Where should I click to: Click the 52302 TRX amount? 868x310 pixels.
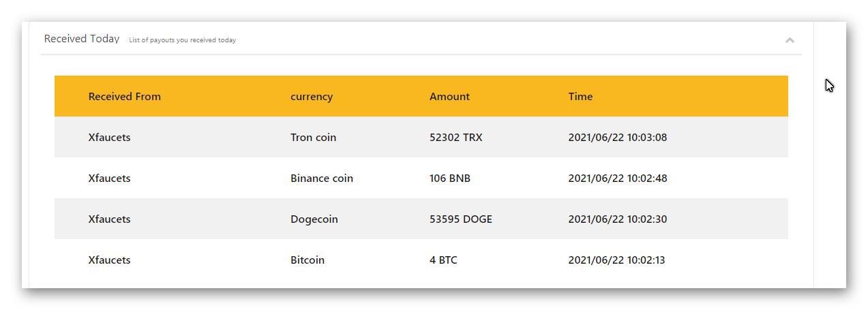tap(455, 138)
